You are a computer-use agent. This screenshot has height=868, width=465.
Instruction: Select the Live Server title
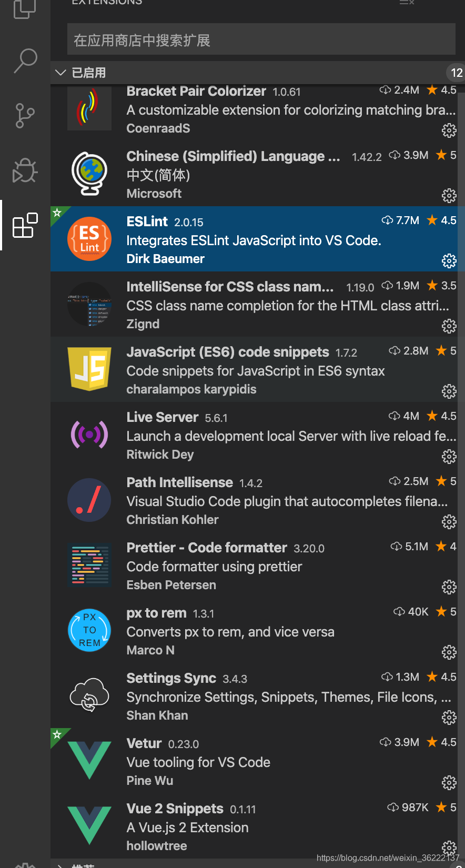pos(163,417)
